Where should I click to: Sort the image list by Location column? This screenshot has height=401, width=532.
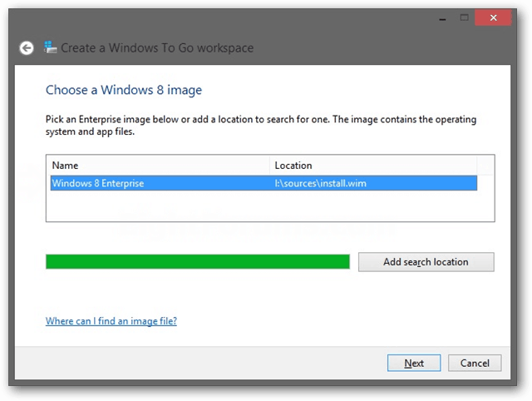click(373, 166)
